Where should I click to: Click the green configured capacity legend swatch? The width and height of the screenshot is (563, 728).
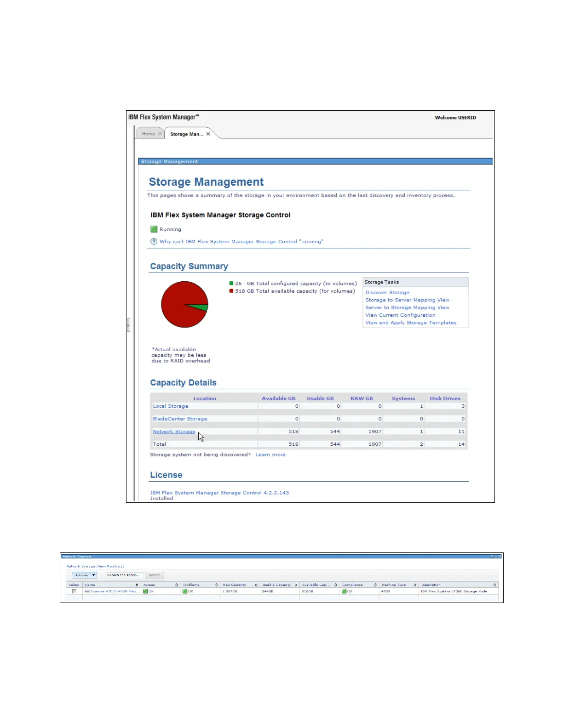[x=231, y=284]
